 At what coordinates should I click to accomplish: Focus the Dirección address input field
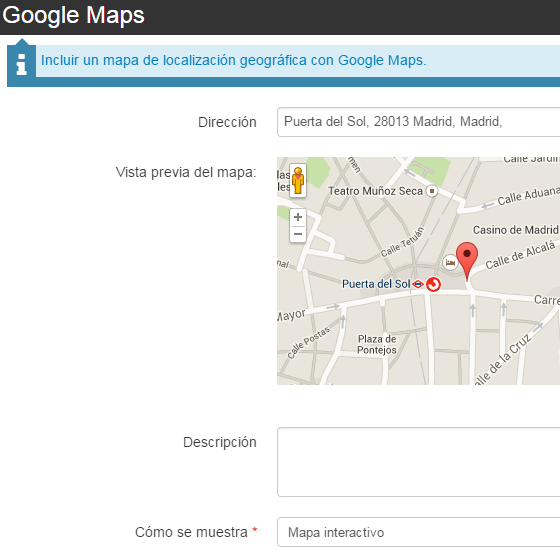[418, 122]
